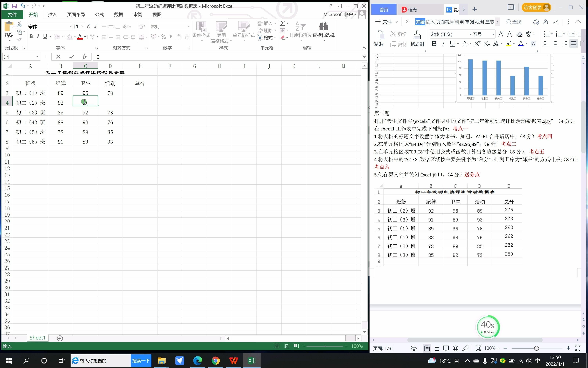
Task: Click the WPS share icon in toolbar
Action: click(x=556, y=22)
